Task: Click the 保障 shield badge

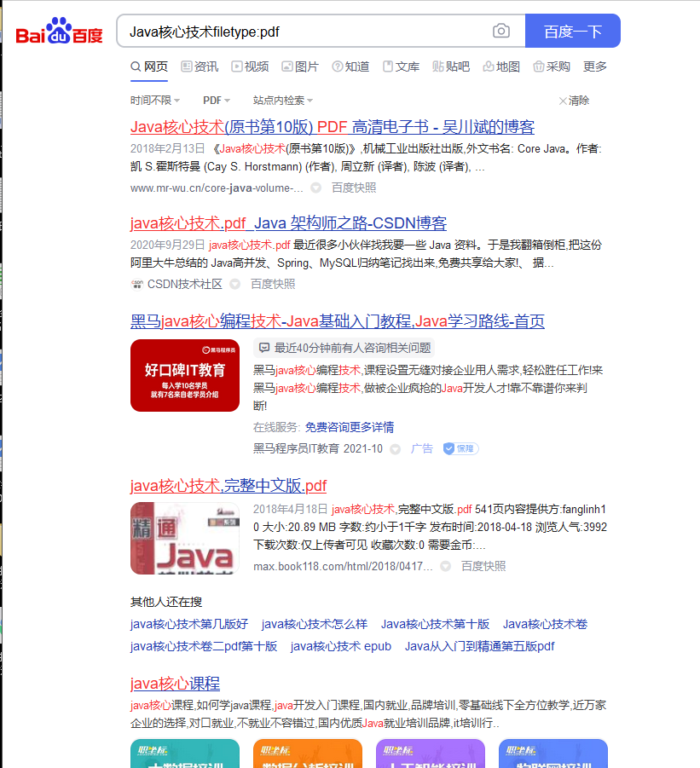Action: [460, 448]
